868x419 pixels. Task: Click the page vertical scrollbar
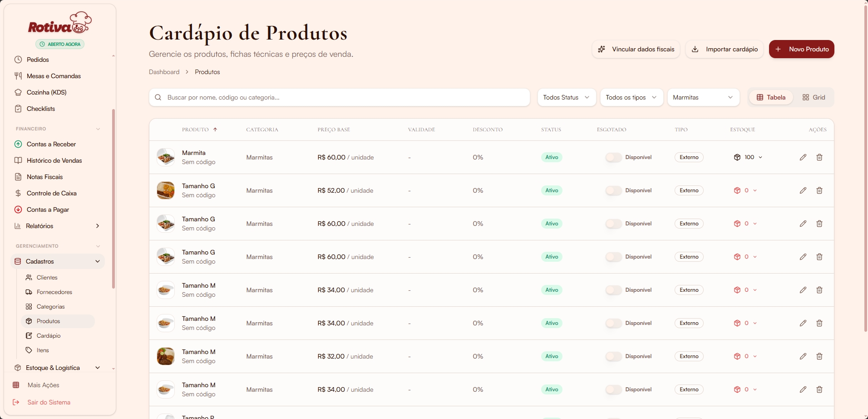point(866,169)
